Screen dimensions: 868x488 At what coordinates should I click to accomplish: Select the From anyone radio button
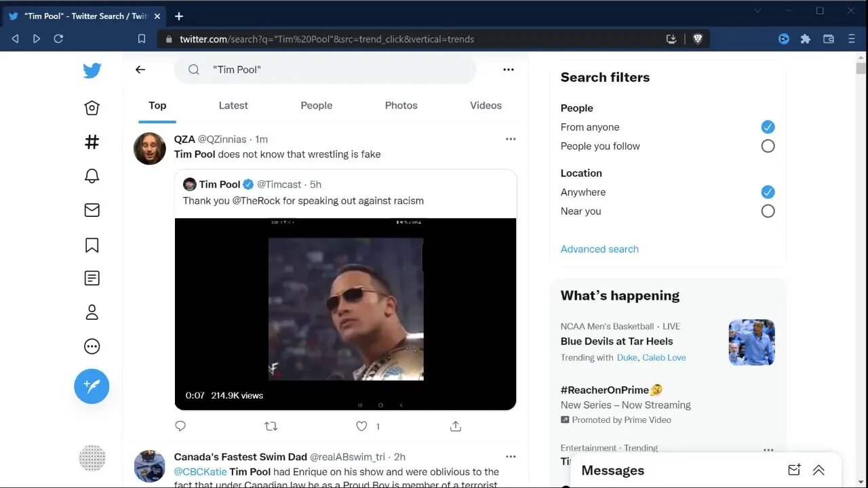coord(768,127)
